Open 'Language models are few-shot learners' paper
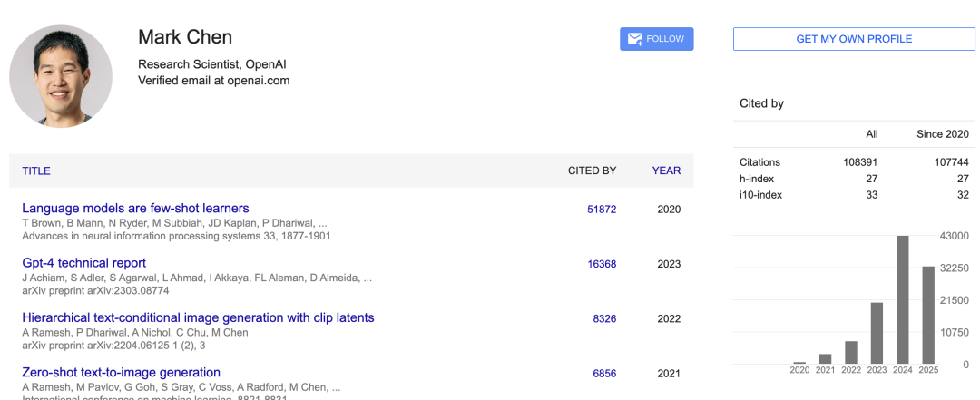The height and width of the screenshot is (400, 980). point(135,209)
